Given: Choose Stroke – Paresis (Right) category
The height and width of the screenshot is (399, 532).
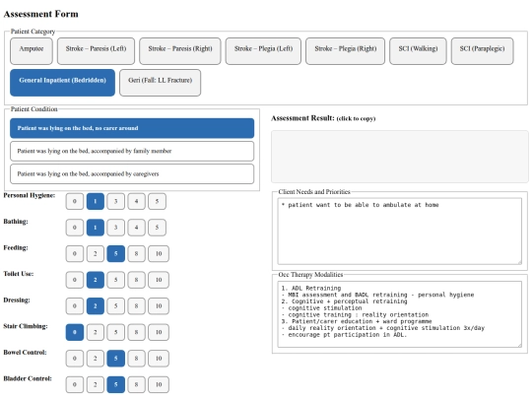Looking at the screenshot, I should point(180,51).
